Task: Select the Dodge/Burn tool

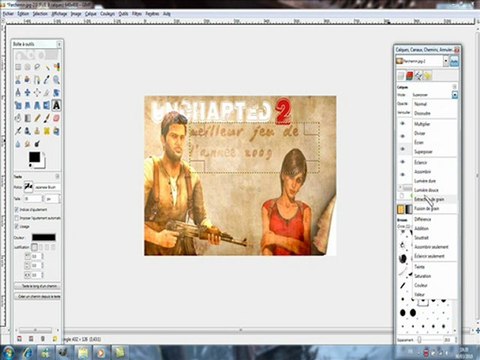Action: click(x=37, y=144)
